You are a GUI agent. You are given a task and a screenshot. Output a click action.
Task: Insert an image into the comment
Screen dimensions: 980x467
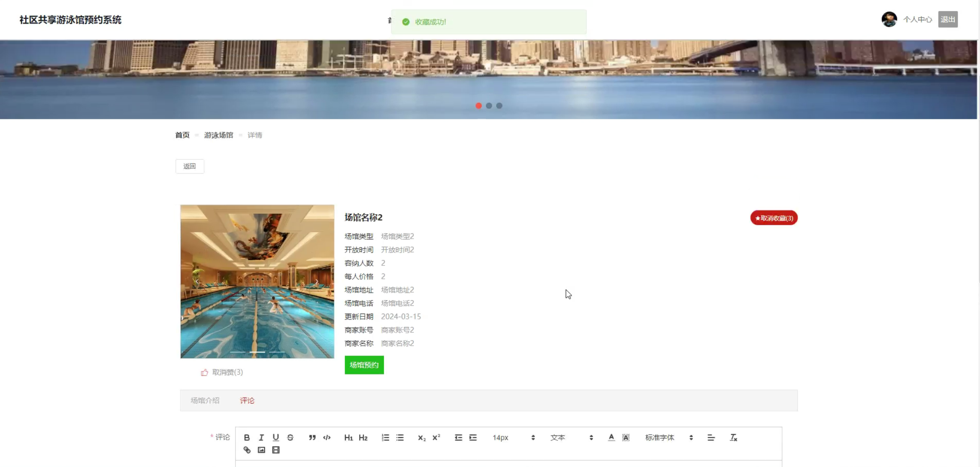tap(261, 450)
